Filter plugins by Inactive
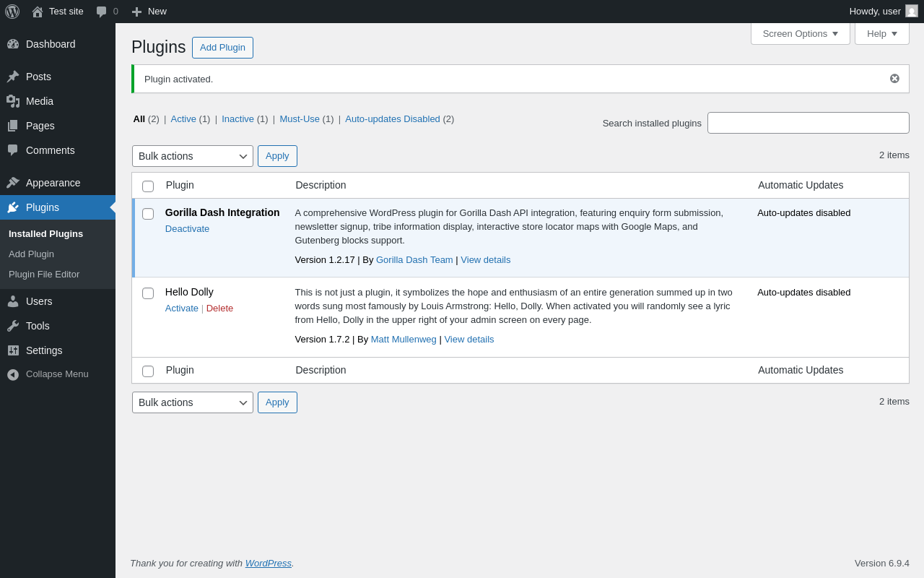Image resolution: width=924 pixels, height=578 pixels. [x=237, y=119]
